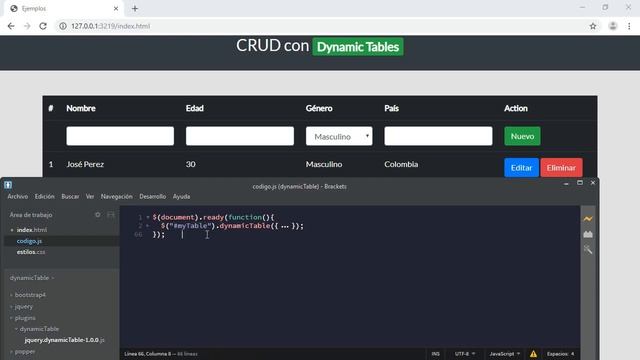Collapse the plugins folder
The height and width of the screenshot is (360, 640).
tap(25, 318)
